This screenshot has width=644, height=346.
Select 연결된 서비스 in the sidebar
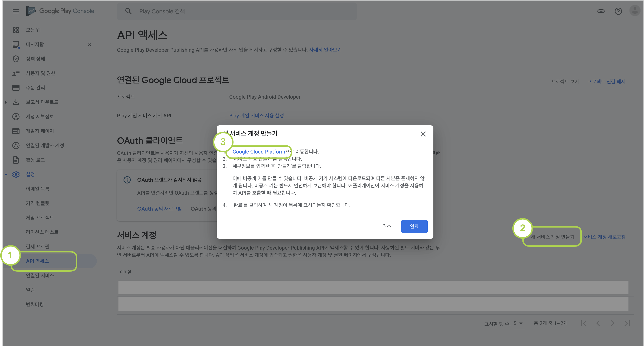coord(40,276)
